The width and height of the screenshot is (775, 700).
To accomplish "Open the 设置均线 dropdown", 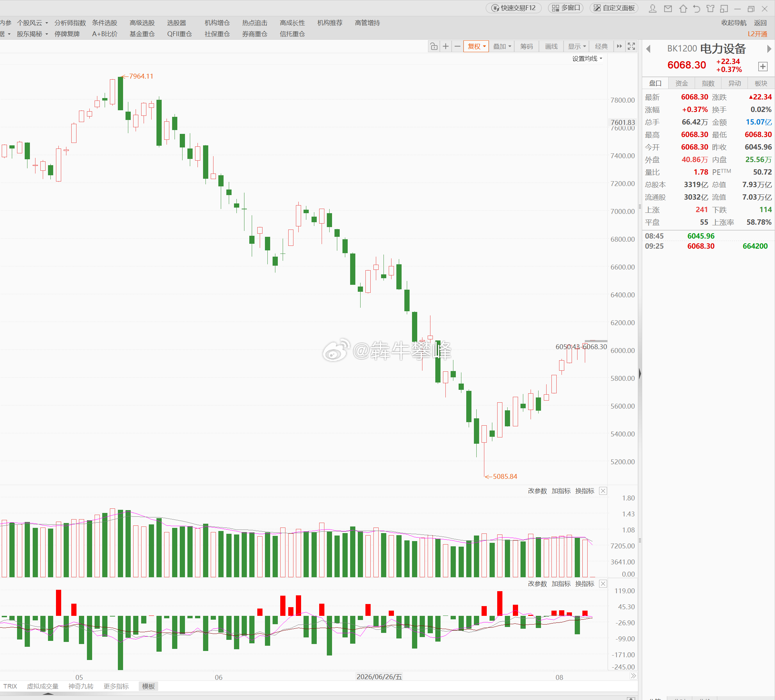I will coord(587,58).
